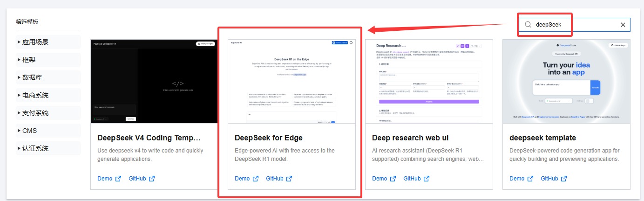
Task: Open the DeepSeek V4 Coding template thumbnail
Action: tap(154, 81)
